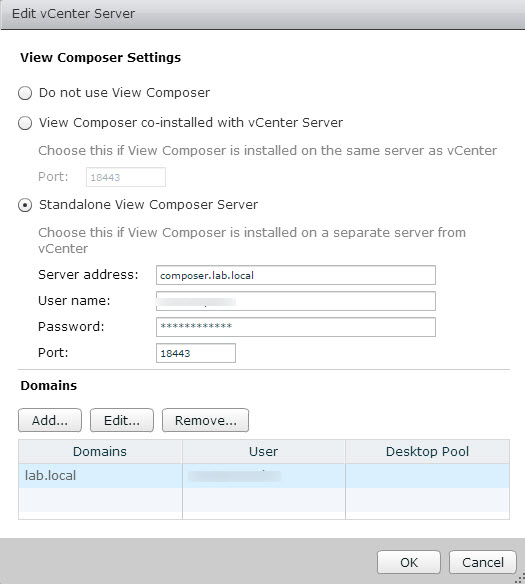
Task: Select Do not use View Composer option
Action: tap(25, 93)
